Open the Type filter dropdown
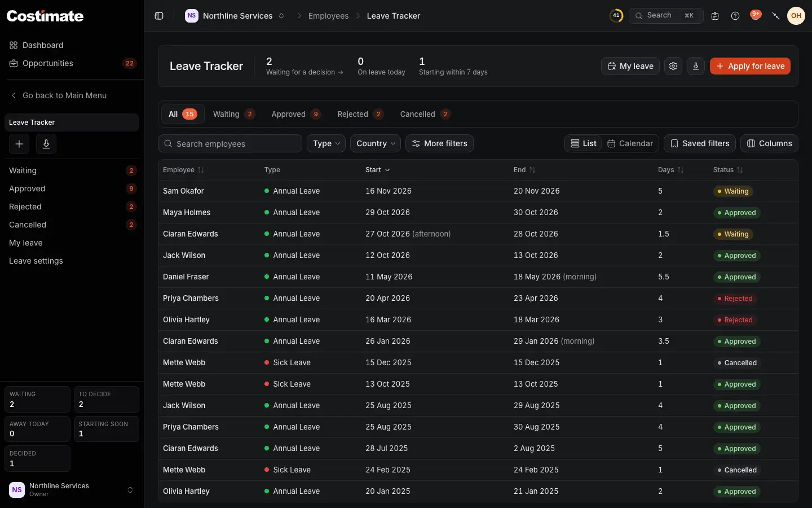This screenshot has height=508, width=812. 326,143
